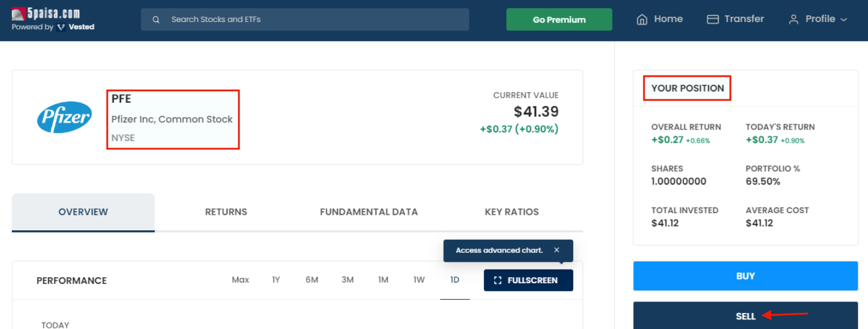Screen dimensions: 868x329
Task: Click the fullscreen expand icon
Action: point(498,280)
